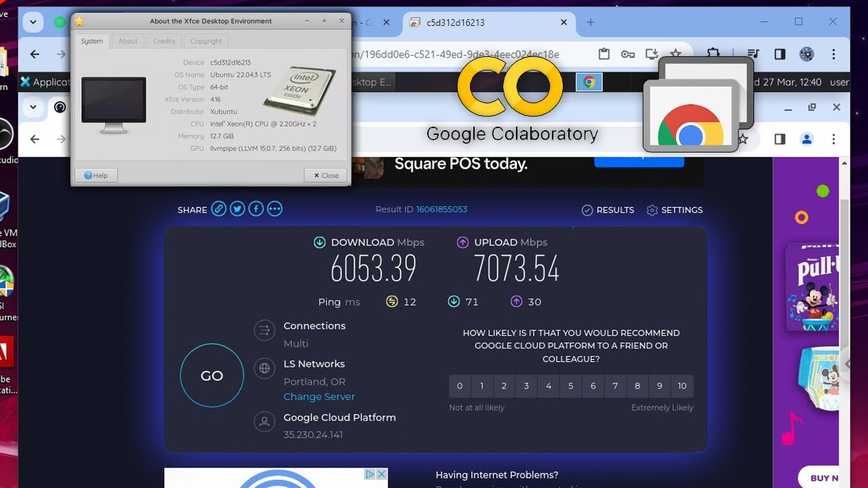Viewport: 868px width, 488px height.
Task: Copy the Speedtest share link icon
Action: (218, 209)
